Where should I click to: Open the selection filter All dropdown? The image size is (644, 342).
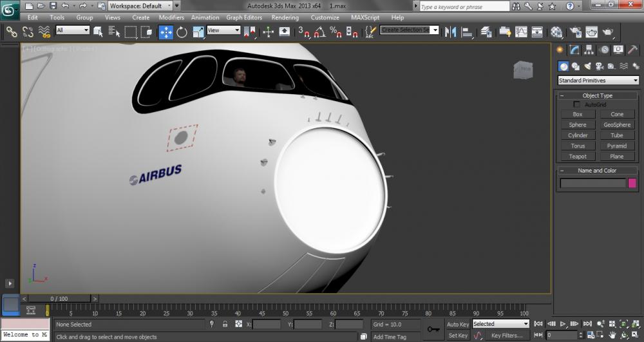[x=72, y=30]
